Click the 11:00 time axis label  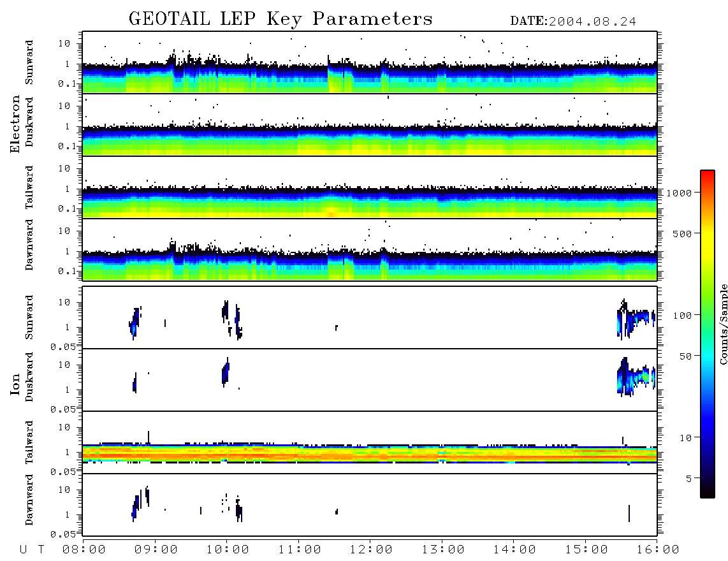click(x=300, y=550)
